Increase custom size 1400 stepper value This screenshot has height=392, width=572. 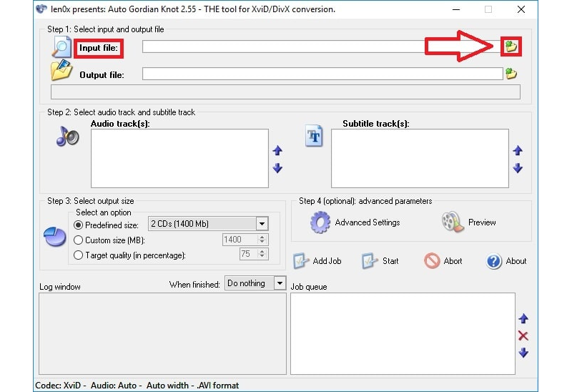262,237
